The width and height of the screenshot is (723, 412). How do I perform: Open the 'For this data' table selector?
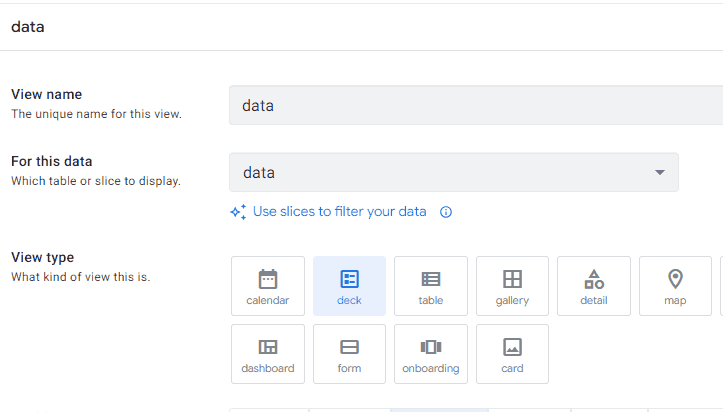tap(440, 172)
